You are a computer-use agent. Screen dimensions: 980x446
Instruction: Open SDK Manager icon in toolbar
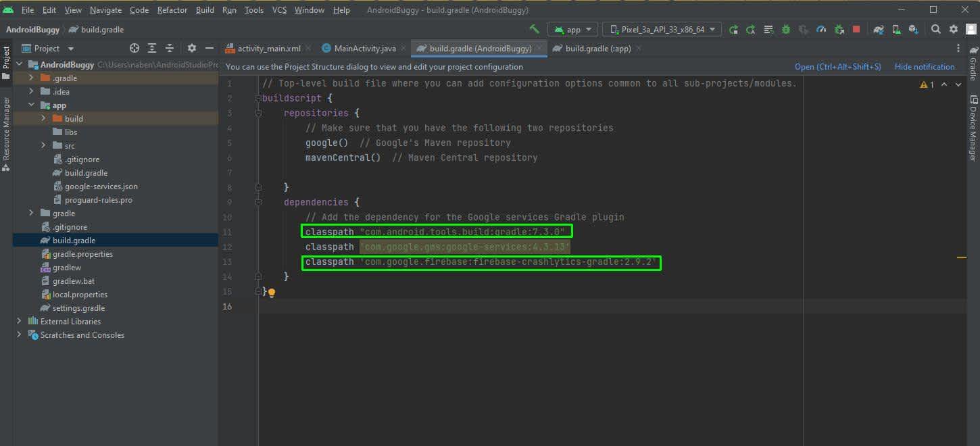tap(914, 29)
